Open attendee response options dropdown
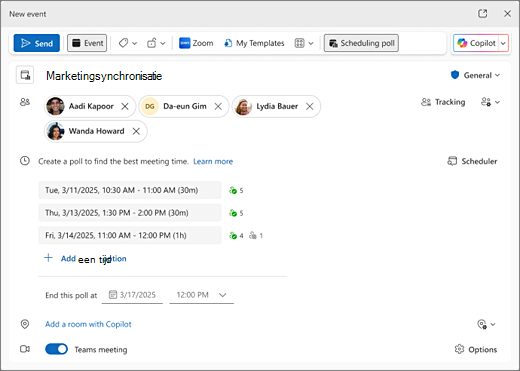520x371 pixels. pyautogui.click(x=490, y=102)
